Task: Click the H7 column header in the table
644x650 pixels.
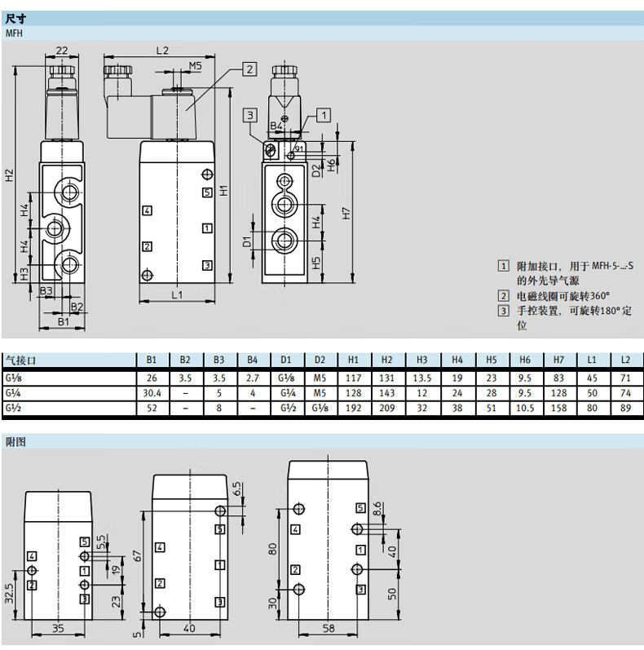Action: pyautogui.click(x=558, y=360)
